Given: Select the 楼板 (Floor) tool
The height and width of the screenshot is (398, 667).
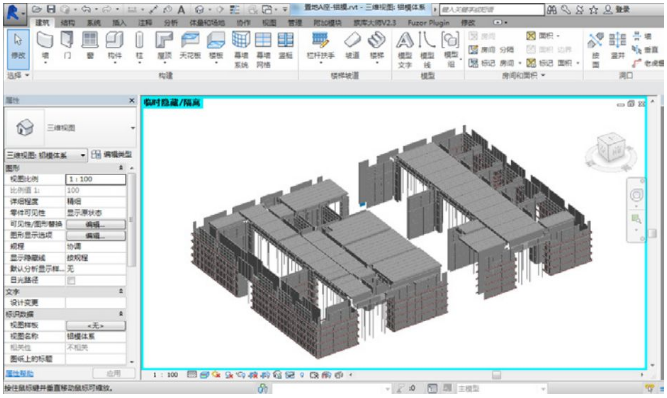Looking at the screenshot, I should [x=216, y=46].
